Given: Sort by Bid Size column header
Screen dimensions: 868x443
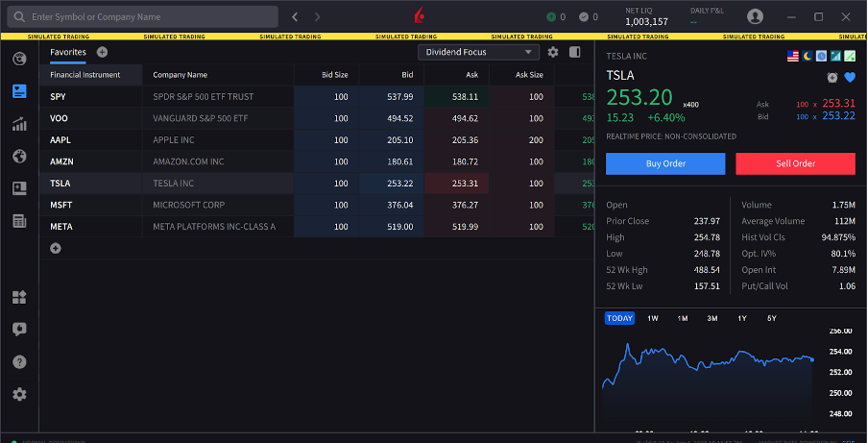Looking at the screenshot, I should [326, 75].
